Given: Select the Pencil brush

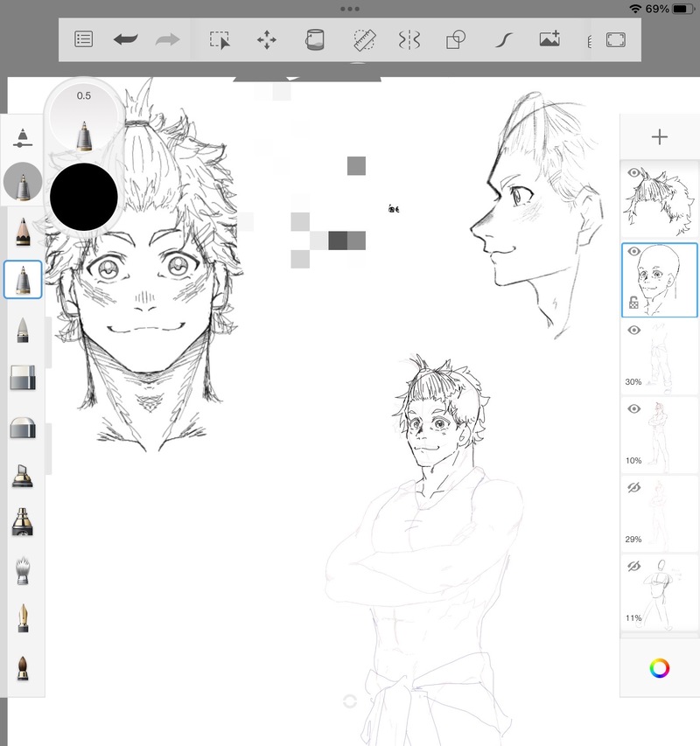Looking at the screenshot, I should (23, 232).
